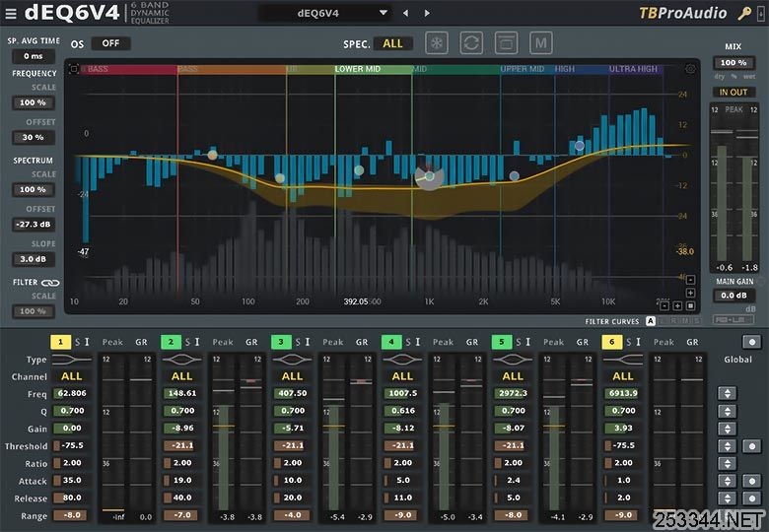Image resolution: width=769 pixels, height=532 pixels.
Task: Click band 6 node near 7K on graph
Action: [580, 146]
